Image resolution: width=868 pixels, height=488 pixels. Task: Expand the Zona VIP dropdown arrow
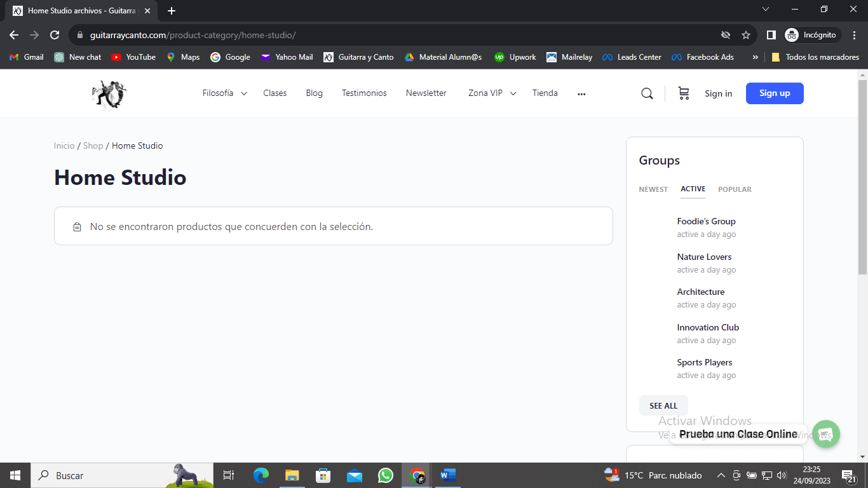[x=513, y=93]
